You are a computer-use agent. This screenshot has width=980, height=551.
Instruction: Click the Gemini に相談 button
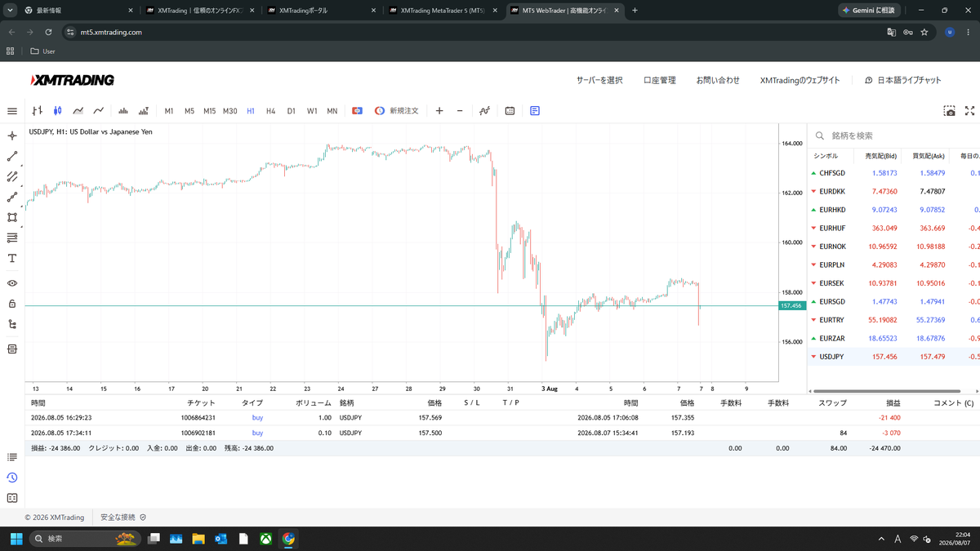(869, 11)
